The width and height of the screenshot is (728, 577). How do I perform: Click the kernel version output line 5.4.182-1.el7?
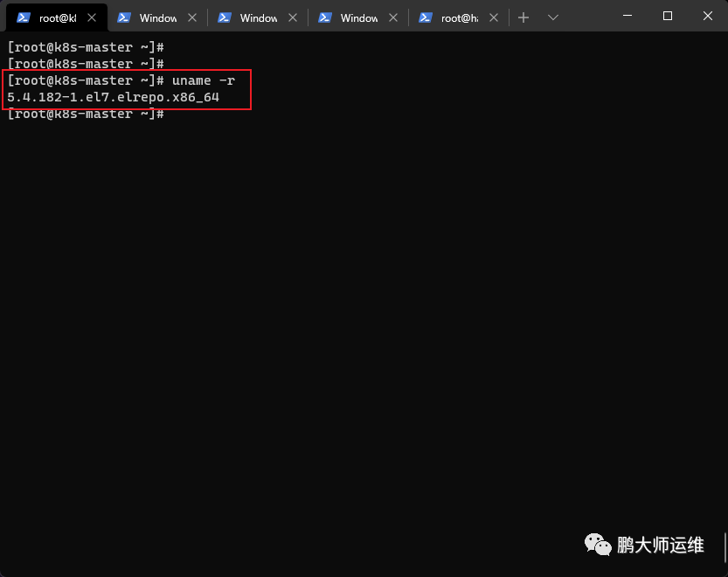pos(113,97)
